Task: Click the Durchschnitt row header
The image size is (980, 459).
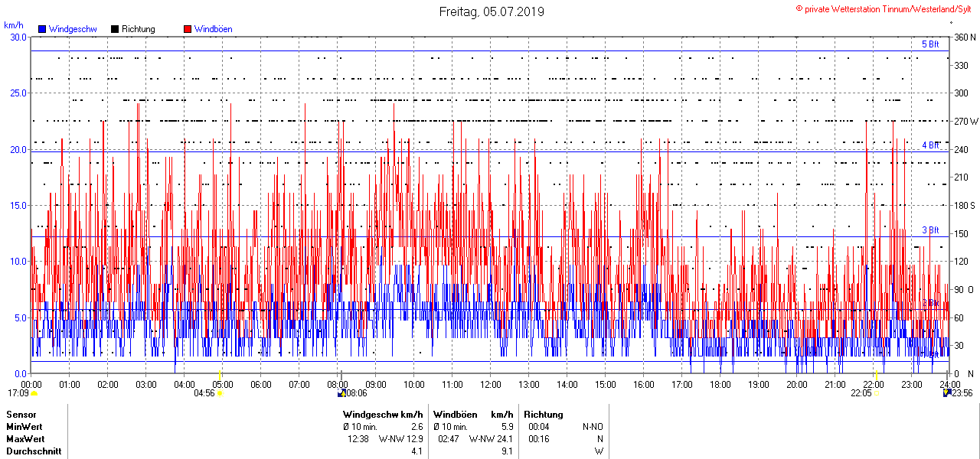Action: coord(34,451)
